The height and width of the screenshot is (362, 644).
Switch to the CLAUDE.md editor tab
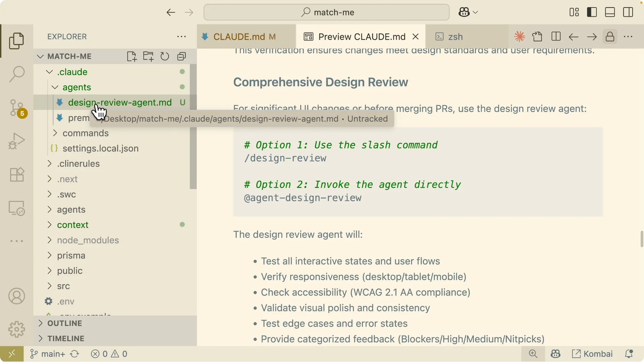[247, 37]
